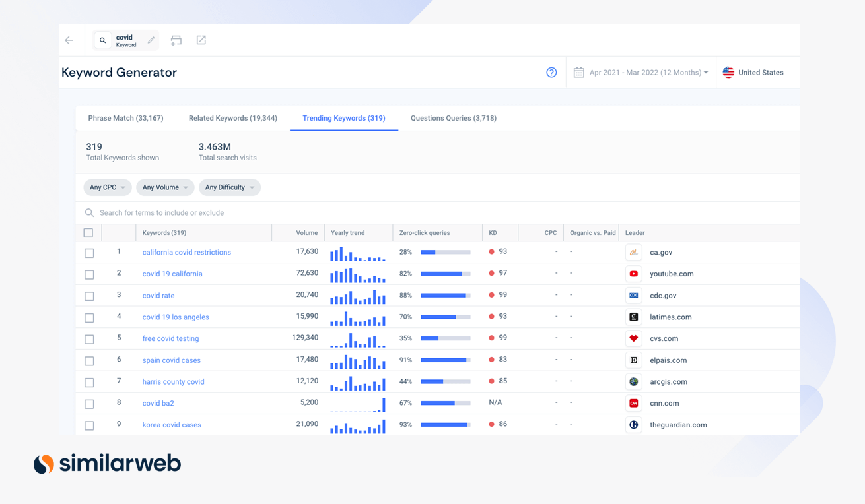Check the select-all checkbox in table header
The width and height of the screenshot is (865, 504).
pyautogui.click(x=89, y=232)
